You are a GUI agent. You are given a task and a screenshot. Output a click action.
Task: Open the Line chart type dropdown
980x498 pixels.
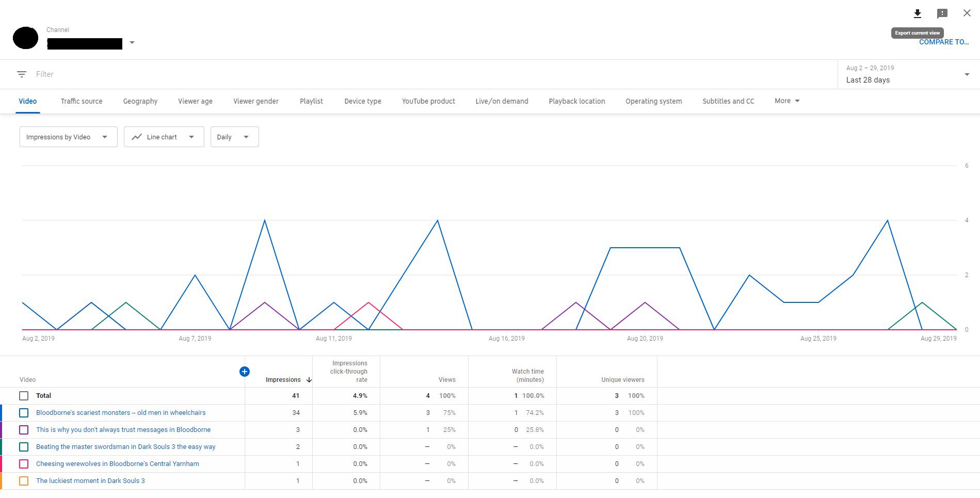(164, 137)
